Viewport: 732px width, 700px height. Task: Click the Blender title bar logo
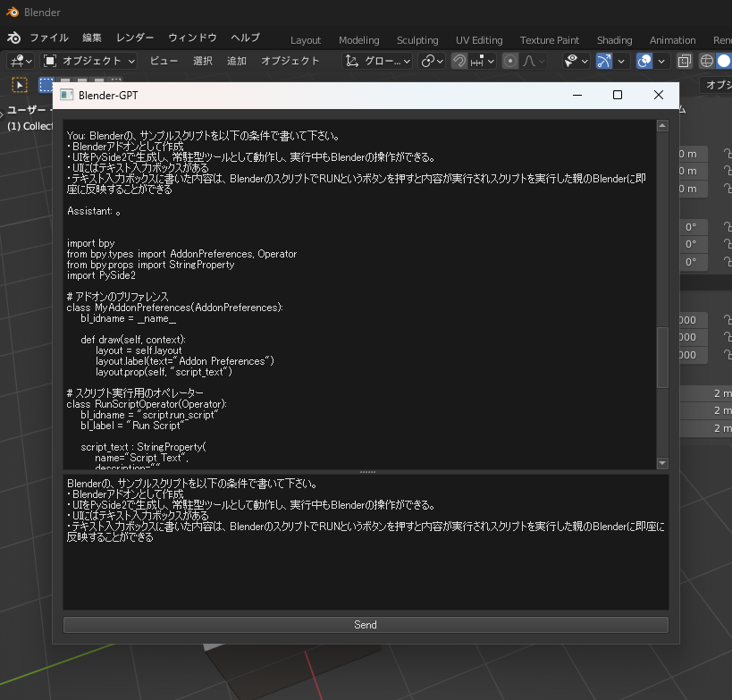coord(13,13)
